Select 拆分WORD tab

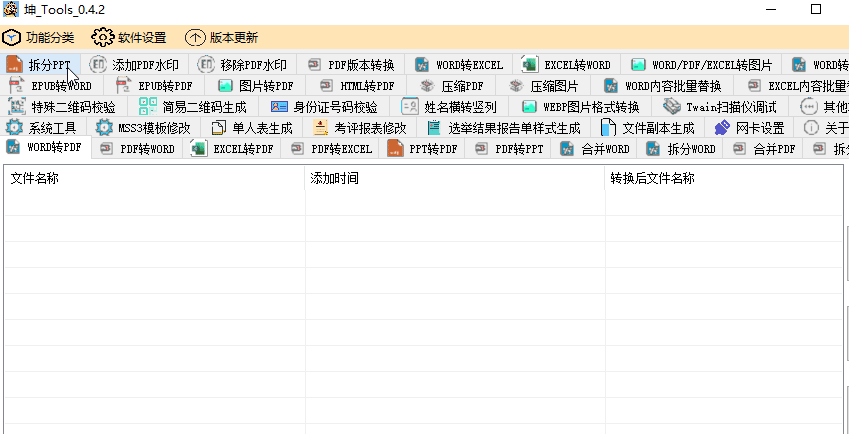(681, 148)
